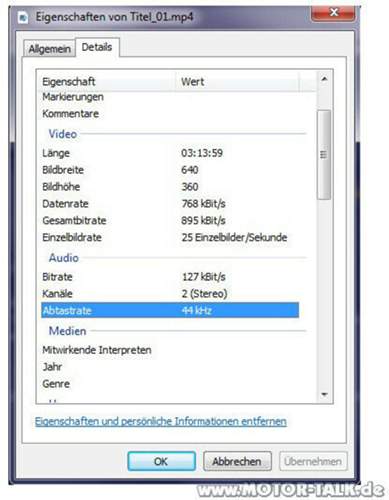389x500 pixels.
Task: Select the Kommentare row
Action: [170, 114]
